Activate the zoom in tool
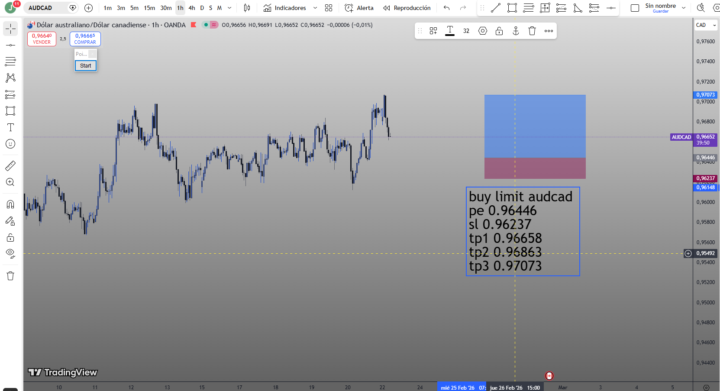The image size is (720, 391). [10, 183]
